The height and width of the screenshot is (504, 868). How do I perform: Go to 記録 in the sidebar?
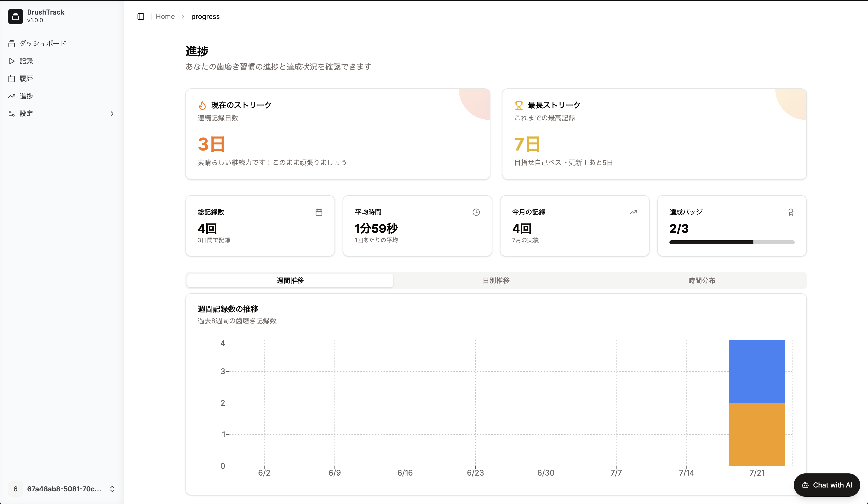click(x=62, y=61)
